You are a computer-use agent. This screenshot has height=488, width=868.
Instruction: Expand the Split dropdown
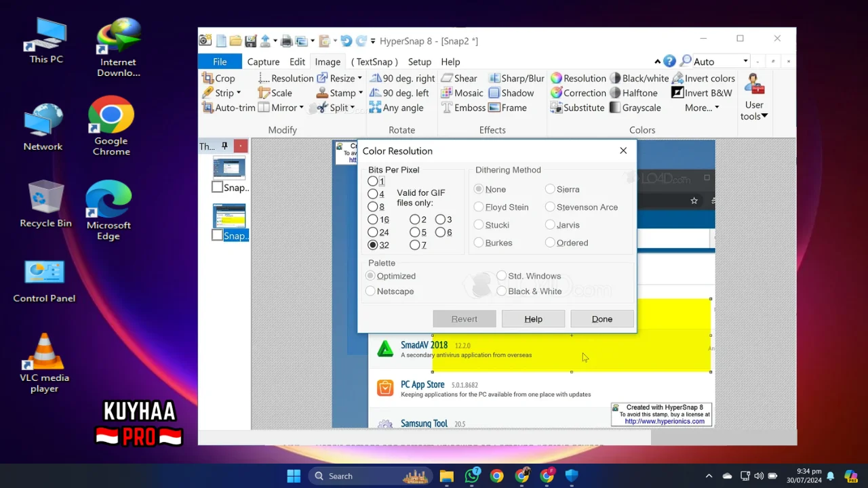coord(353,108)
